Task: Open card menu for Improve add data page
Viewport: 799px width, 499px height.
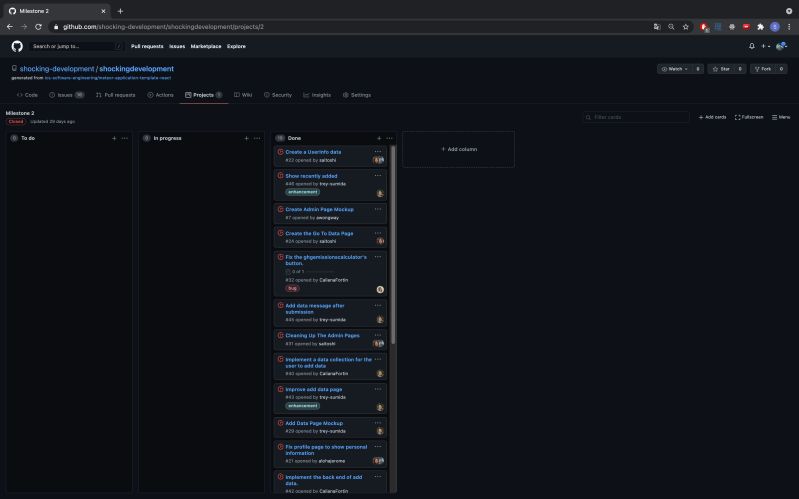Action: [x=378, y=389]
